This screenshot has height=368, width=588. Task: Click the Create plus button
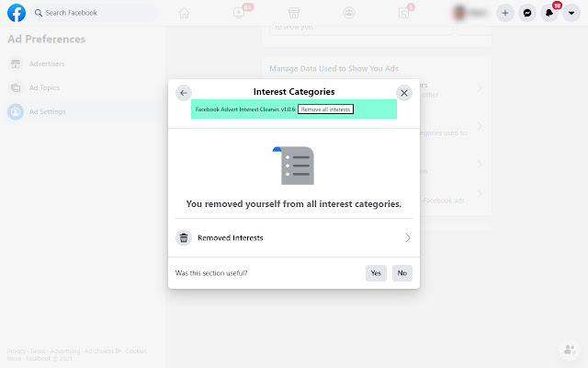505,13
